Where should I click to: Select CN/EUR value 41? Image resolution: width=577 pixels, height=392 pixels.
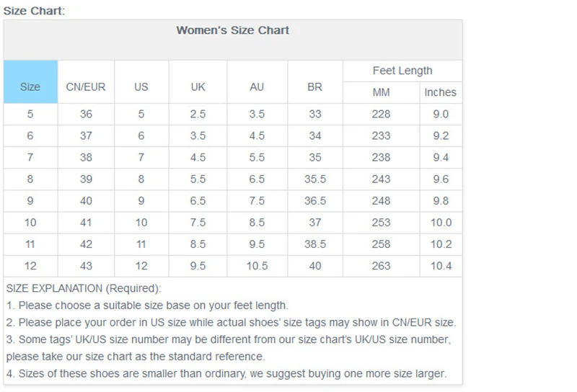[x=86, y=223]
